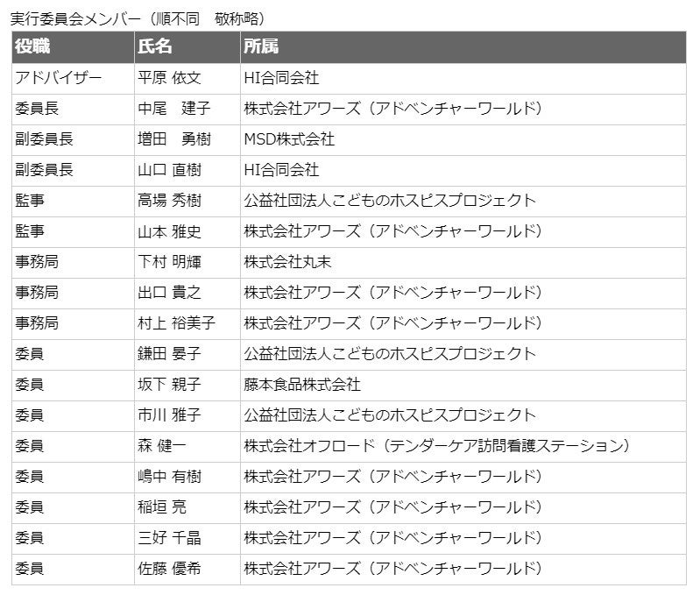This screenshot has height=595, width=700.
Task: Select the name 佐藤 優希
Action: (169, 569)
